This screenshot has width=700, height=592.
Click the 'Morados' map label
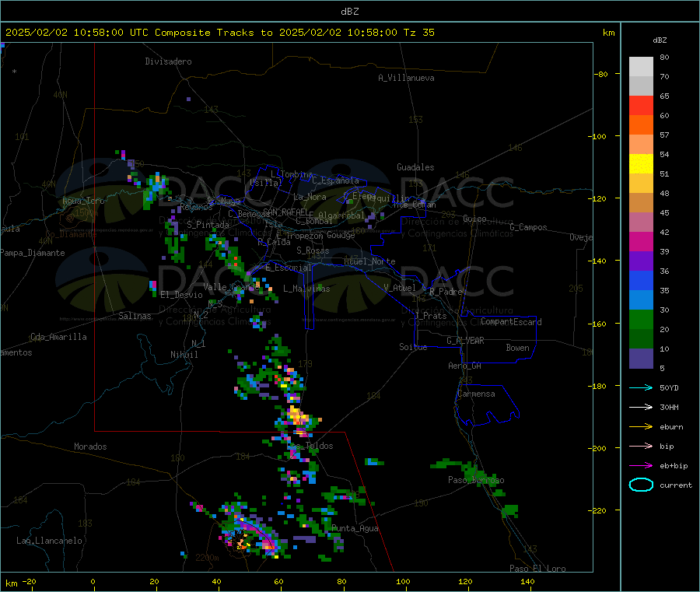pyautogui.click(x=90, y=447)
